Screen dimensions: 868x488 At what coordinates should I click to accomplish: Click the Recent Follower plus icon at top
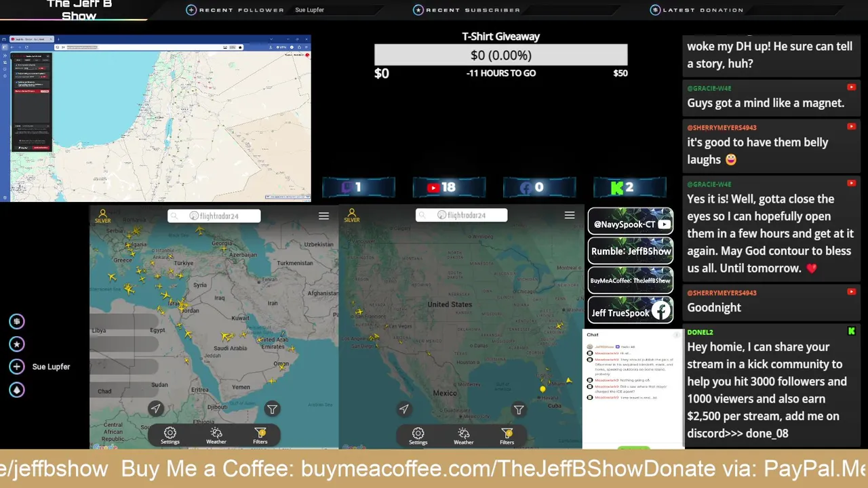[x=191, y=10]
